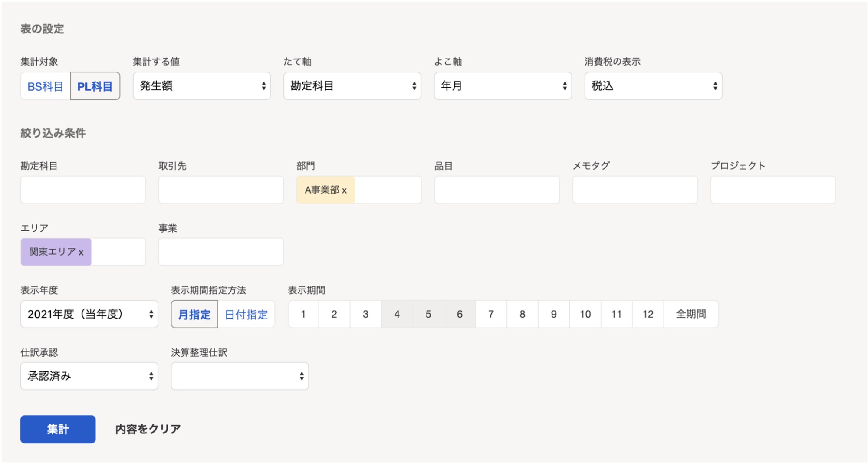Open the 集計する値 dropdown showing 発生額

[201, 86]
